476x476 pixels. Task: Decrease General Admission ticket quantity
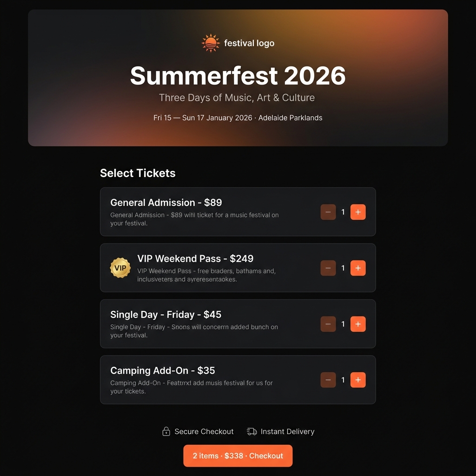(328, 212)
